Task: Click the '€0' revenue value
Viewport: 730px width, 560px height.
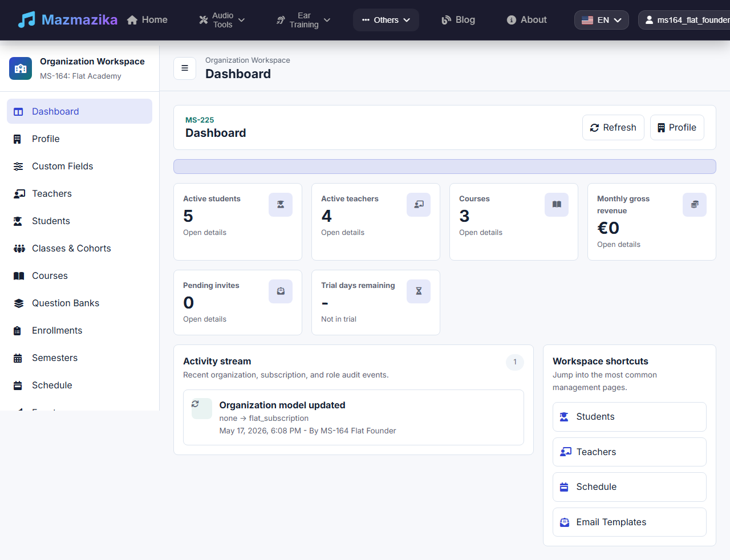Action: pos(608,228)
